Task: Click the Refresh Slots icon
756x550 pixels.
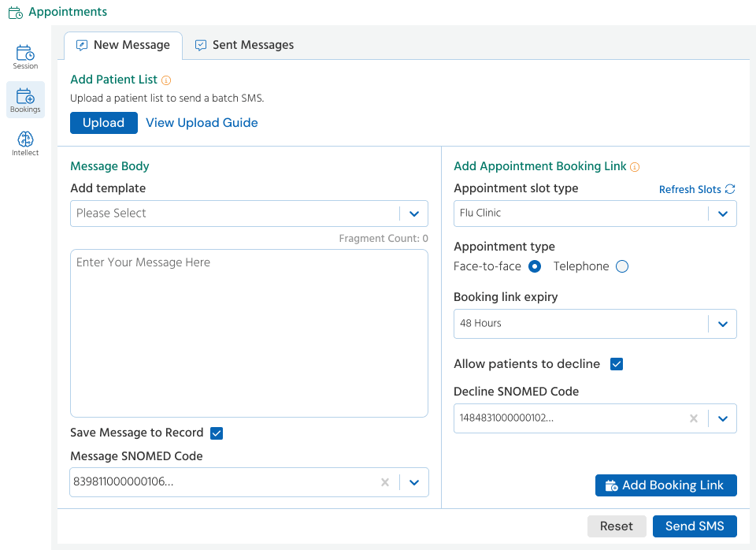Action: click(730, 189)
